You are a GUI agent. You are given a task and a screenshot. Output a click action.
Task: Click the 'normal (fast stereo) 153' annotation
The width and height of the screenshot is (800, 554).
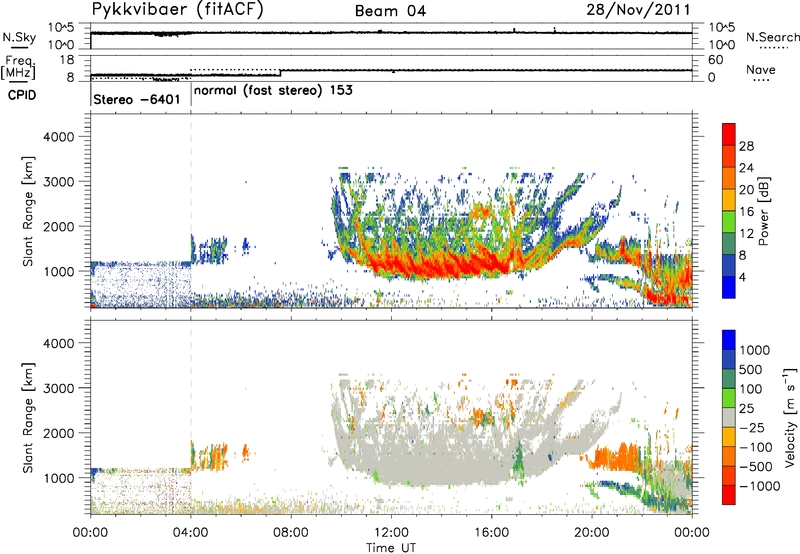[x=273, y=91]
